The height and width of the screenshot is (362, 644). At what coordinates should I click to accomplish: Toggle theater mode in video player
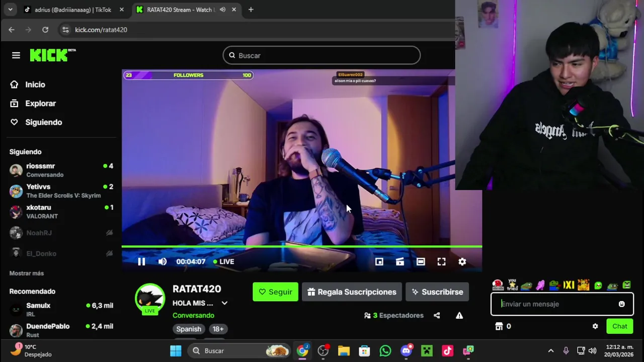pyautogui.click(x=421, y=261)
